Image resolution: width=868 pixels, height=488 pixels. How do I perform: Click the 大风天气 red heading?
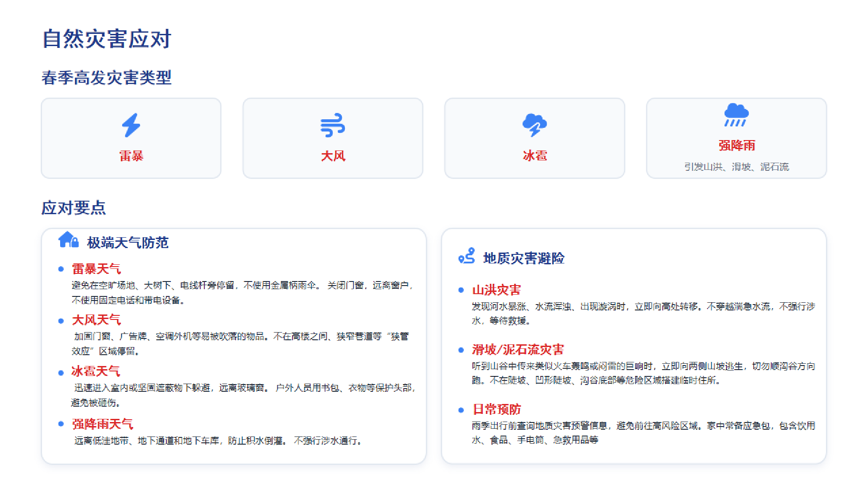pos(96,320)
